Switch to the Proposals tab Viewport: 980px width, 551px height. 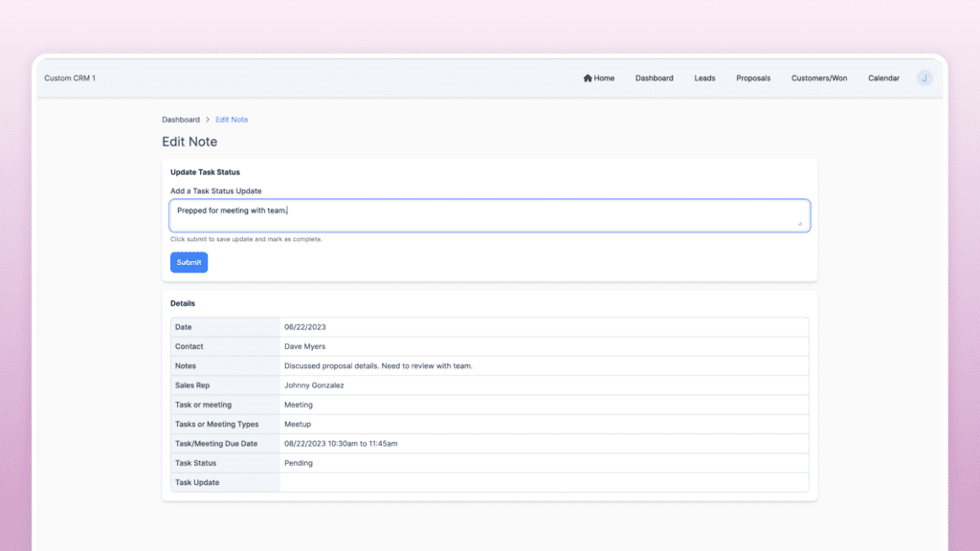tap(753, 77)
